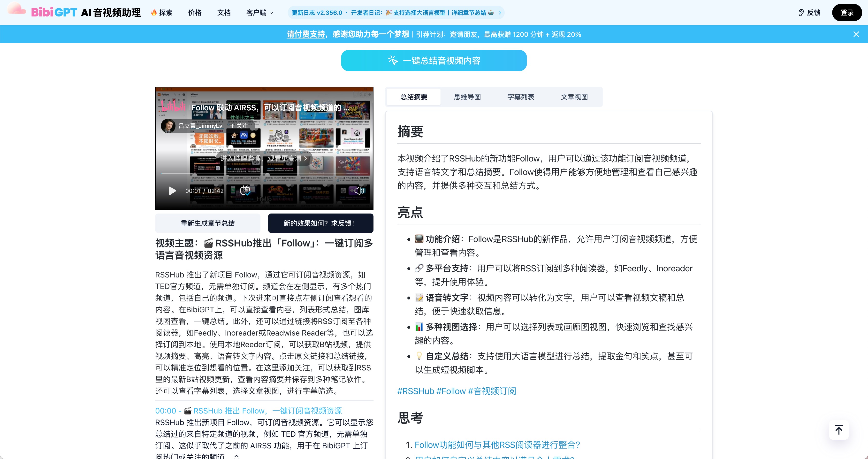Expand the 客户端 dropdown menu

click(259, 13)
